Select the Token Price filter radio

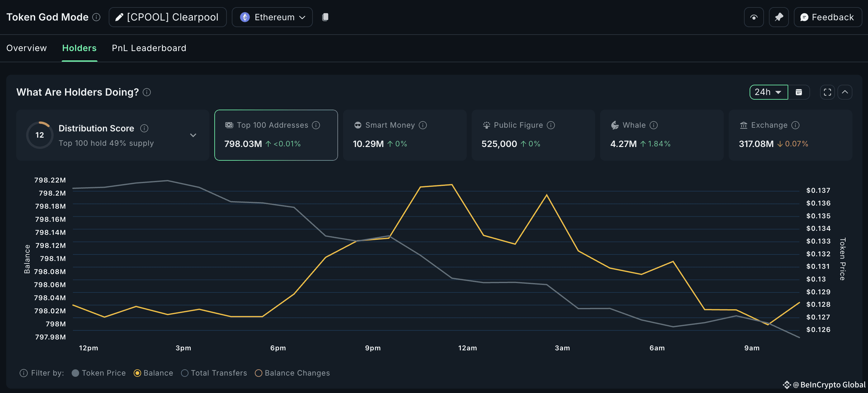pyautogui.click(x=75, y=373)
